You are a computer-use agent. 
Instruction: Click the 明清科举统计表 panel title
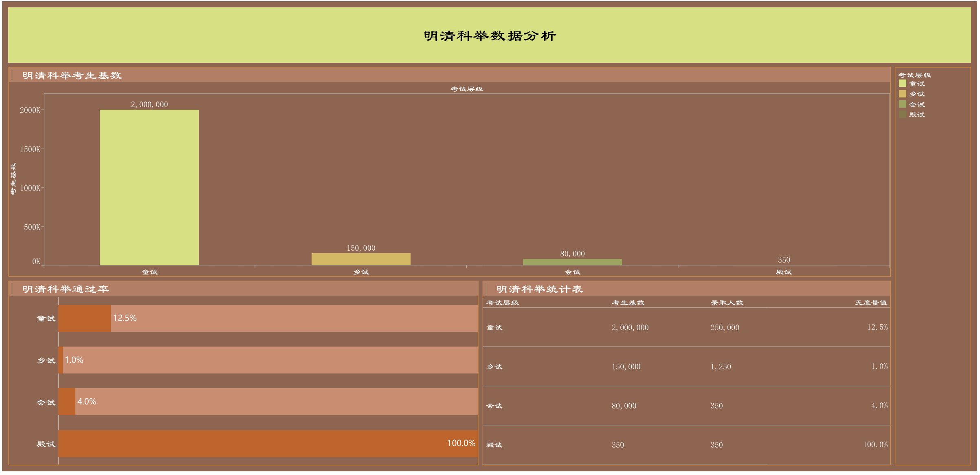pyautogui.click(x=539, y=289)
